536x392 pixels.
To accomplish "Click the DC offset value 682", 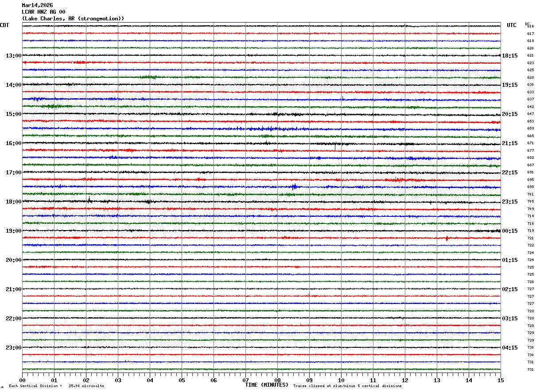I will click(x=530, y=158).
